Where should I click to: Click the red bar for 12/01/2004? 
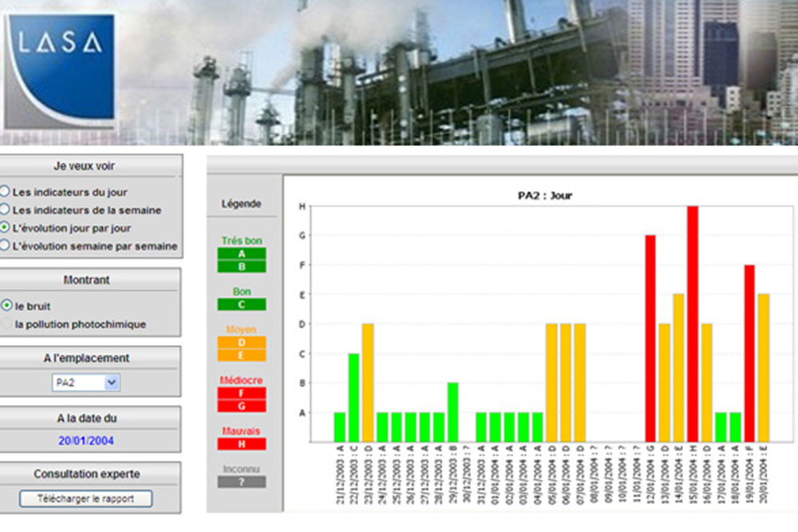click(650, 338)
